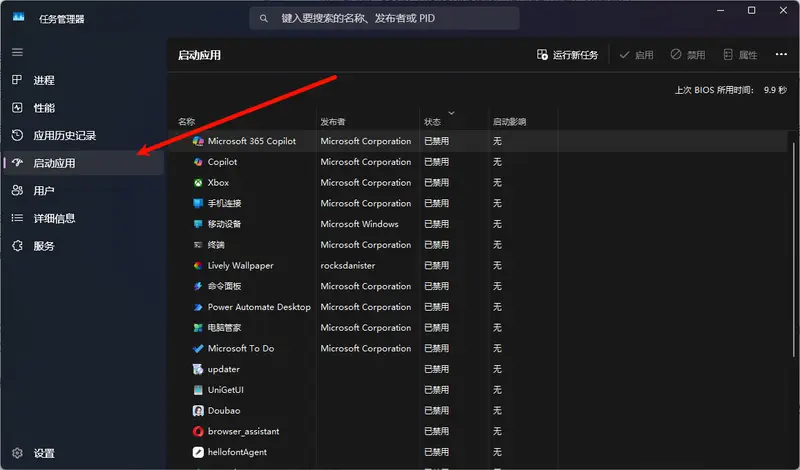The height and width of the screenshot is (470, 800).
Task: Open the hamburger navigation menu
Action: point(17,52)
